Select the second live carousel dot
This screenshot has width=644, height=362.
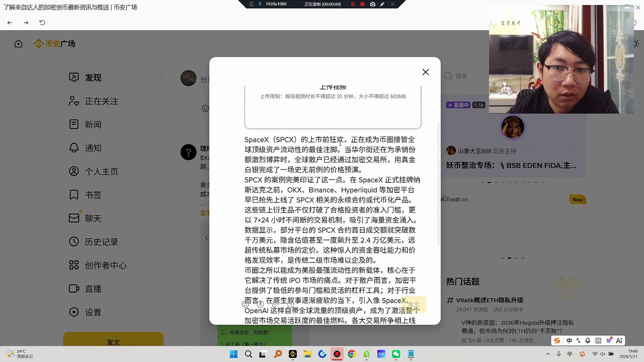click(x=490, y=182)
